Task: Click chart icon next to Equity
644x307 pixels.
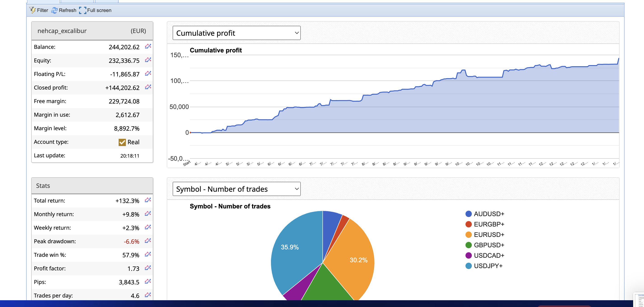Action: pyautogui.click(x=148, y=60)
